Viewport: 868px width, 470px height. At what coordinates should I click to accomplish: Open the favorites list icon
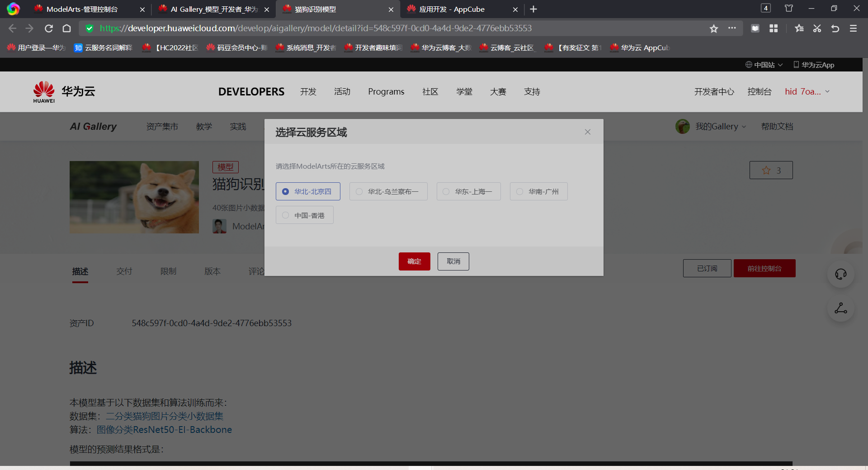coord(799,28)
